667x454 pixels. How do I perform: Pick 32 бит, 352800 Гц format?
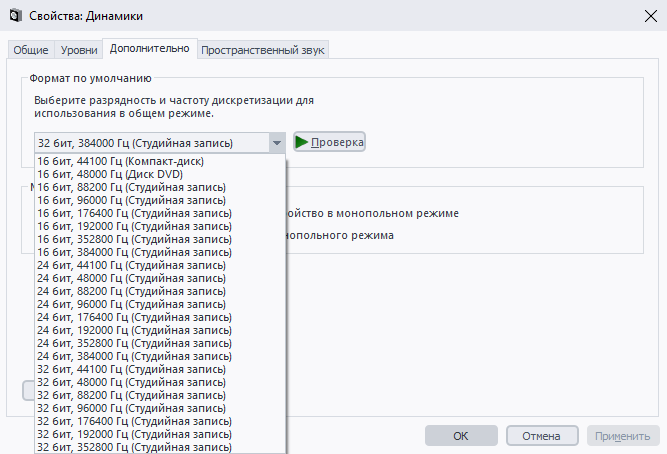(160, 447)
